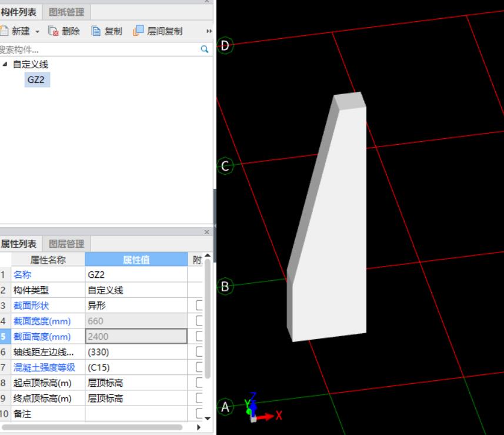Click the 附 column header
This screenshot has height=435, width=504.
pos(196,260)
